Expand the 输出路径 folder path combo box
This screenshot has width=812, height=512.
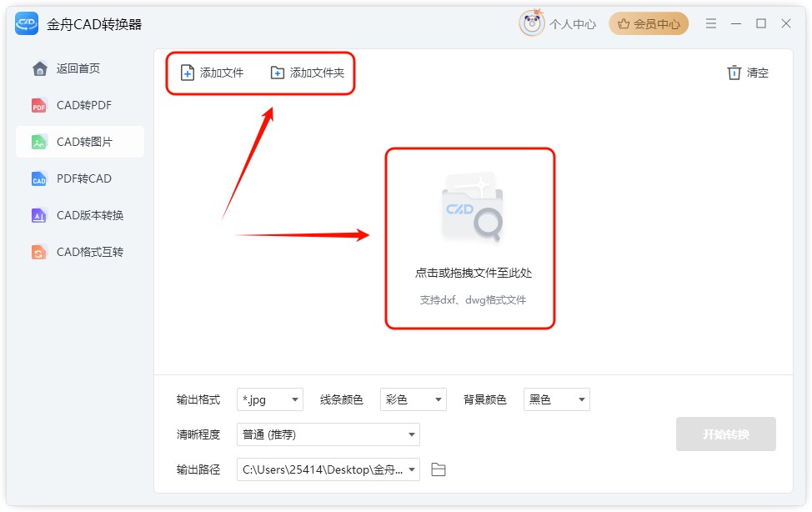tap(328, 469)
